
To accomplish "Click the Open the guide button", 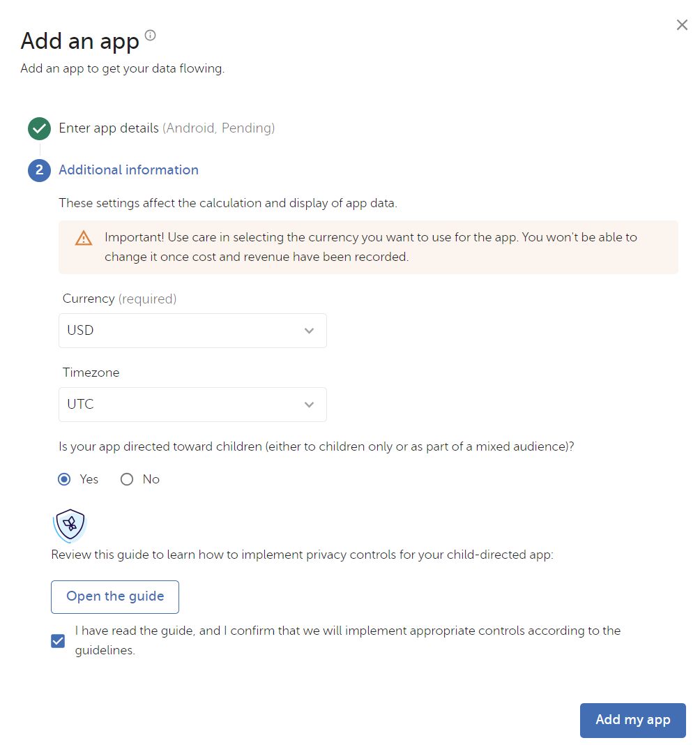I will point(115,596).
